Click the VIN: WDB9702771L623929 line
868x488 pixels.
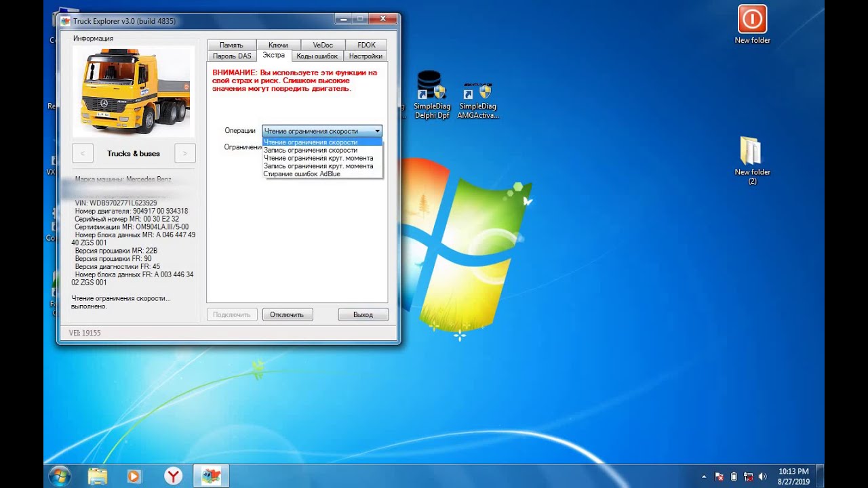click(x=116, y=203)
